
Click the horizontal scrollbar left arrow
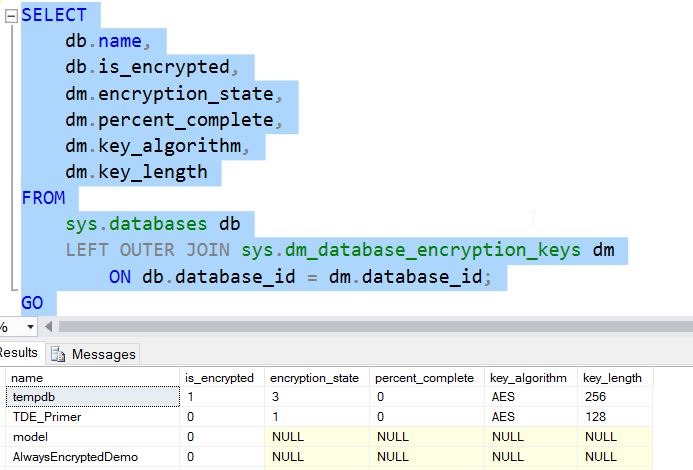(49, 327)
